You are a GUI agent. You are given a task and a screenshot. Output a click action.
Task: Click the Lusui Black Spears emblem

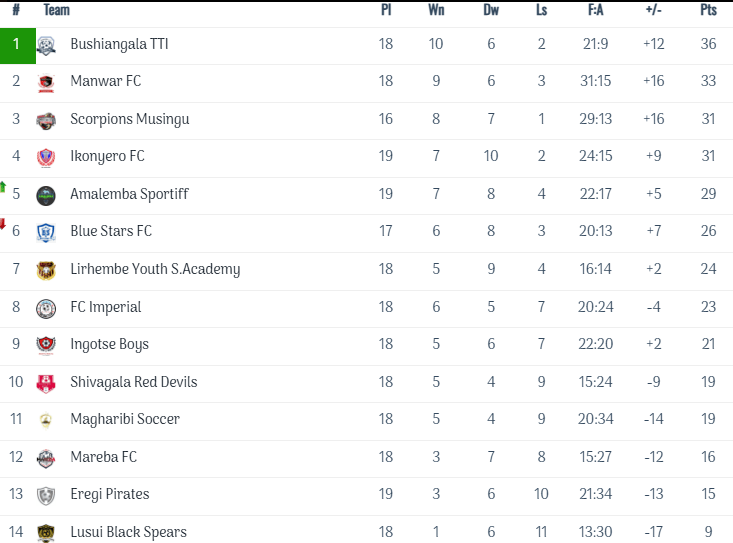[46, 533]
